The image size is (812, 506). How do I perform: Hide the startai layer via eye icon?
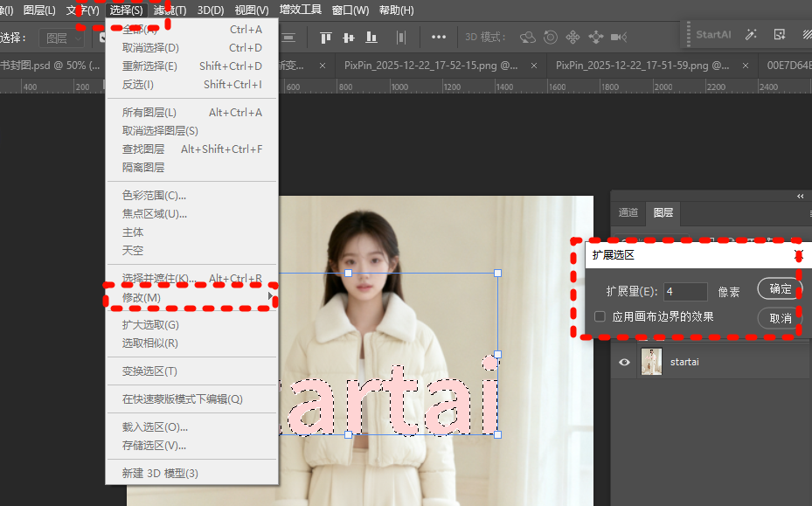pos(624,362)
